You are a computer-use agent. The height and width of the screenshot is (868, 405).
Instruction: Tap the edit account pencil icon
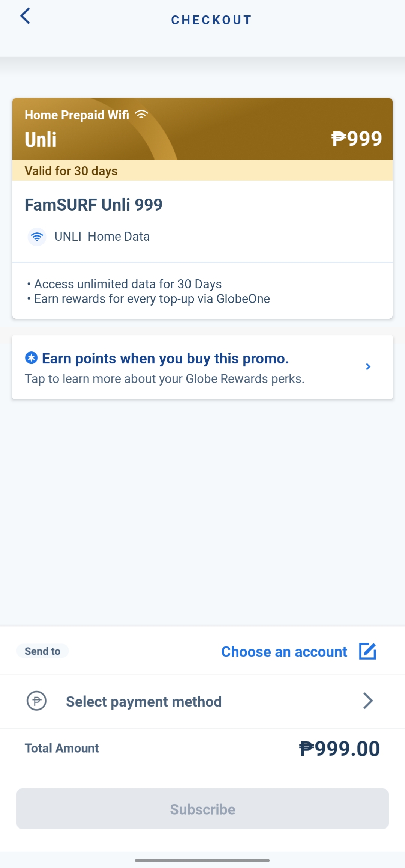point(367,651)
